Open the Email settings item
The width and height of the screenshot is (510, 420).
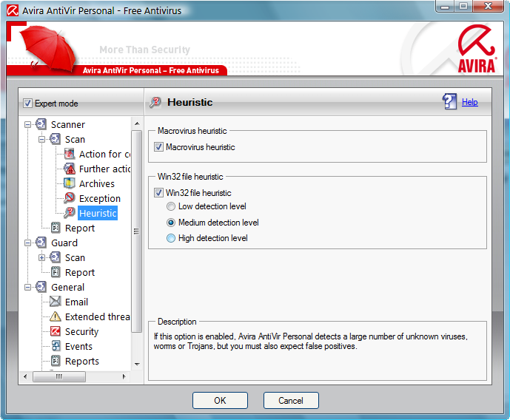[76, 302]
